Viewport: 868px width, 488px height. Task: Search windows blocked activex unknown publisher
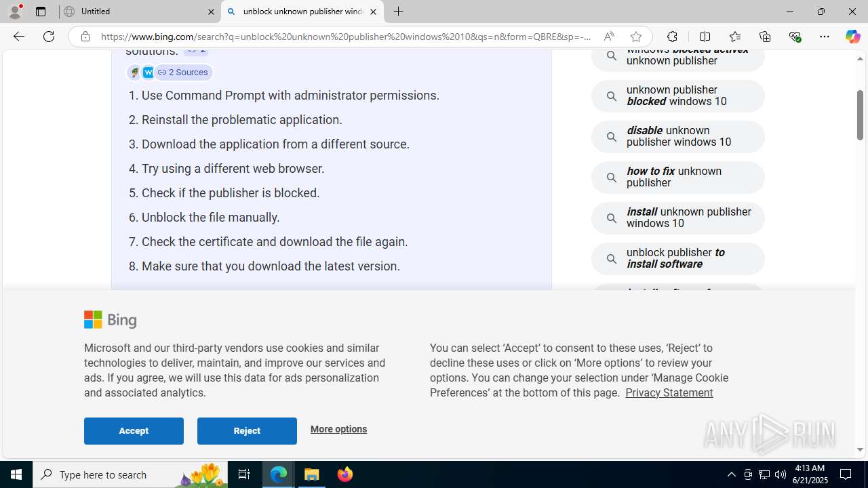point(677,58)
